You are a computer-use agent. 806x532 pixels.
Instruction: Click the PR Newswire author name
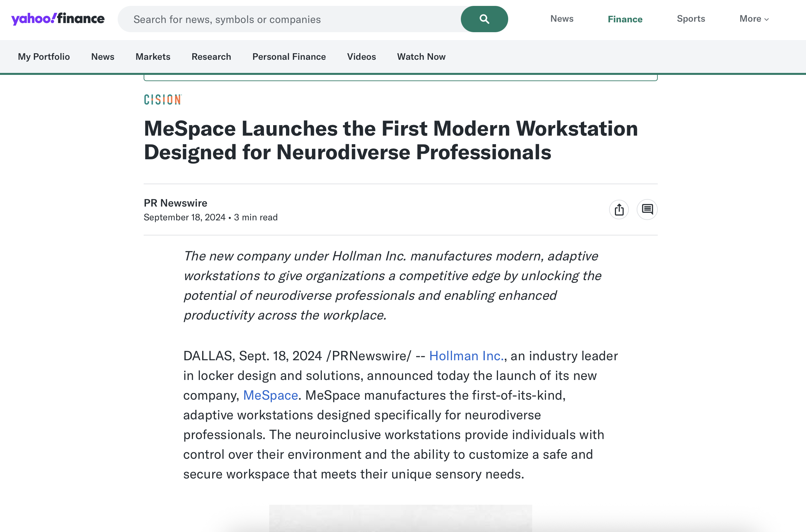[x=175, y=203]
